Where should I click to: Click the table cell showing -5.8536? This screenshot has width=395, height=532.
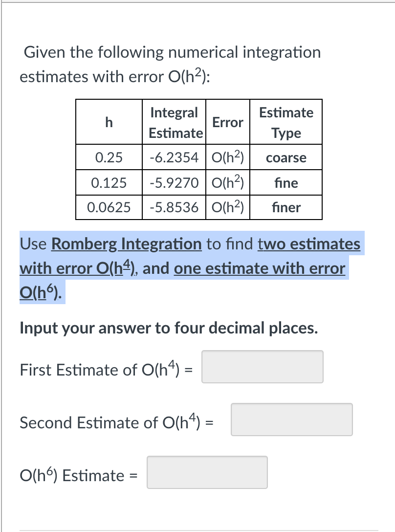(x=174, y=207)
